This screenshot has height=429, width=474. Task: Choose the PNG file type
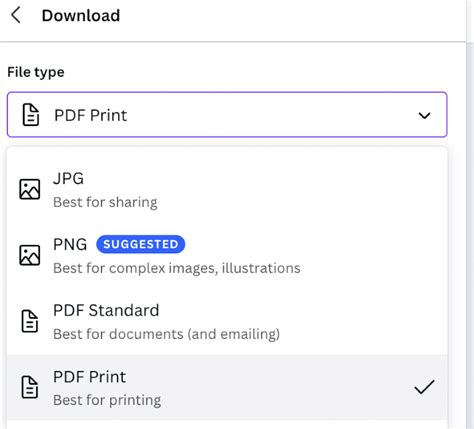227,256
